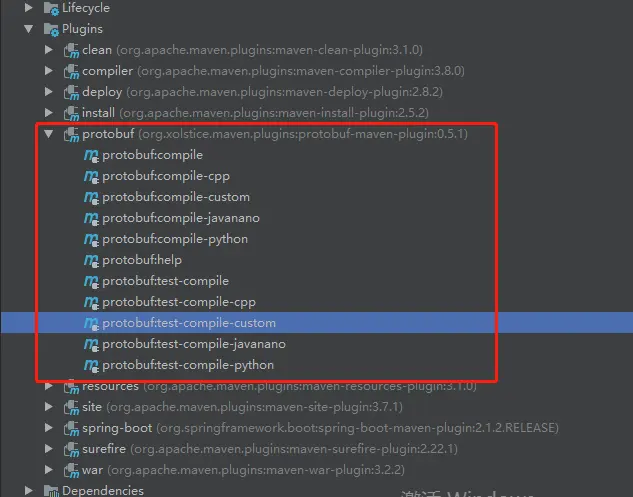Select the protobuf:compile-python goal
633x497 pixels.
point(175,239)
